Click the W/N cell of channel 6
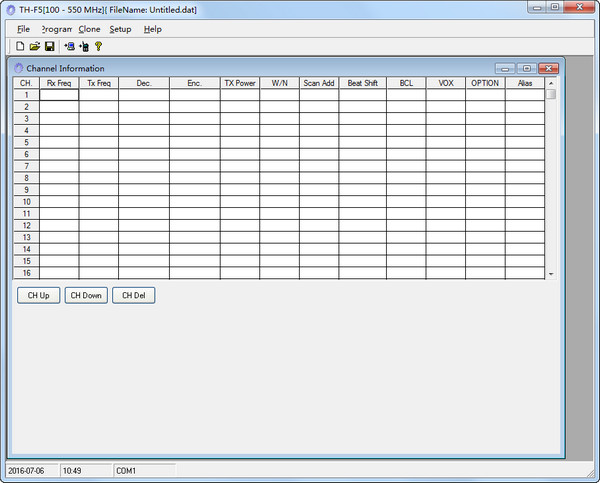This screenshot has height=483, width=600. tap(279, 154)
